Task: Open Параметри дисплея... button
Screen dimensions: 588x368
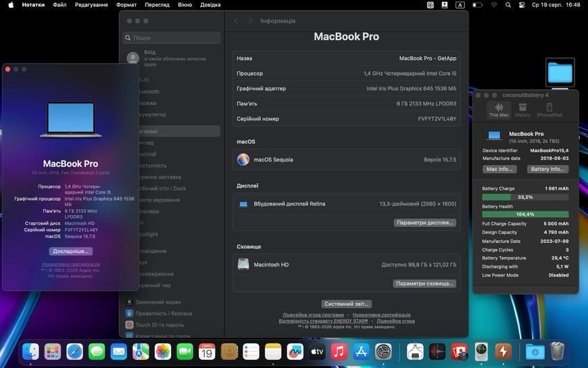Action: (425, 223)
